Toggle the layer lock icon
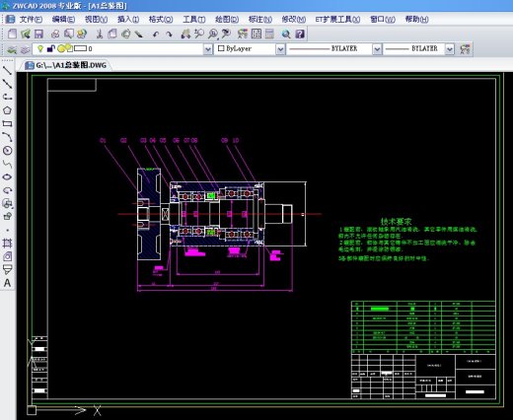This screenshot has width=513, height=420. [50, 48]
